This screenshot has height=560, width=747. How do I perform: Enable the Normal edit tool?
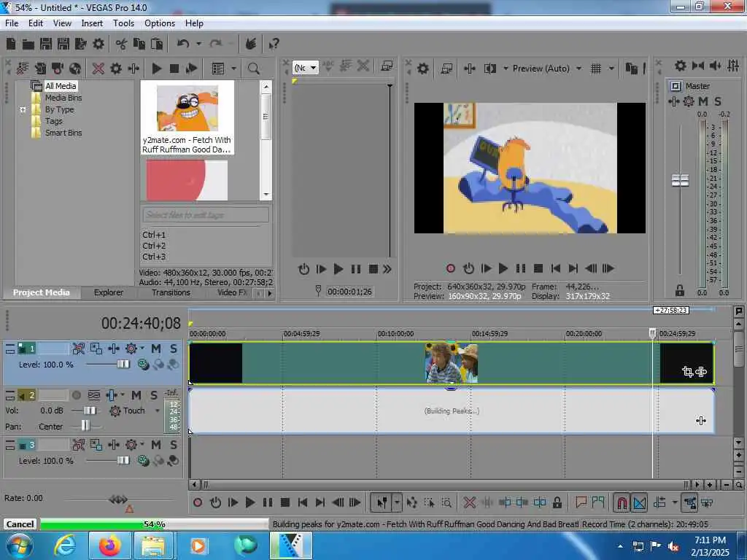coord(382,502)
